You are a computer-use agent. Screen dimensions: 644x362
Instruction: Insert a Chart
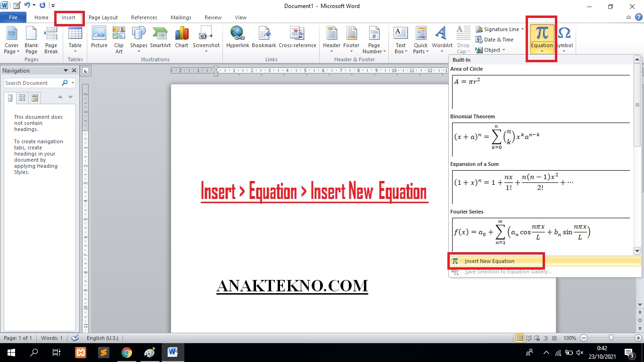click(x=182, y=38)
